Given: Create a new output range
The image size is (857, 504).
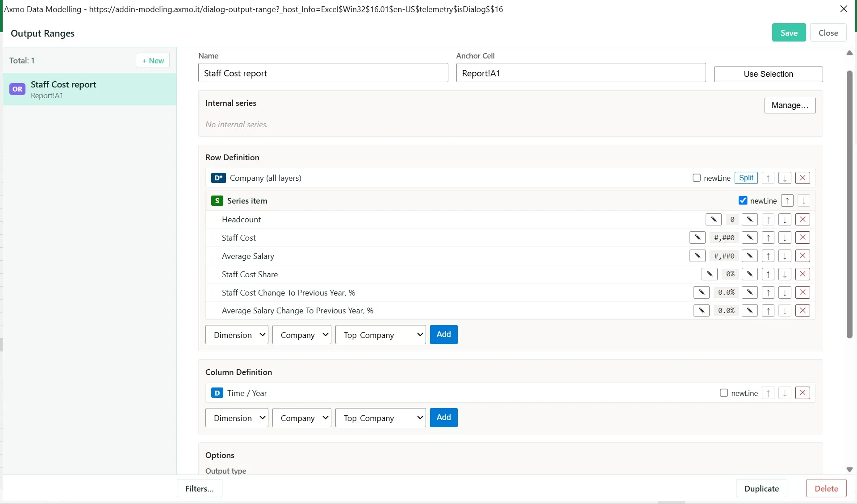Looking at the screenshot, I should pyautogui.click(x=153, y=61).
